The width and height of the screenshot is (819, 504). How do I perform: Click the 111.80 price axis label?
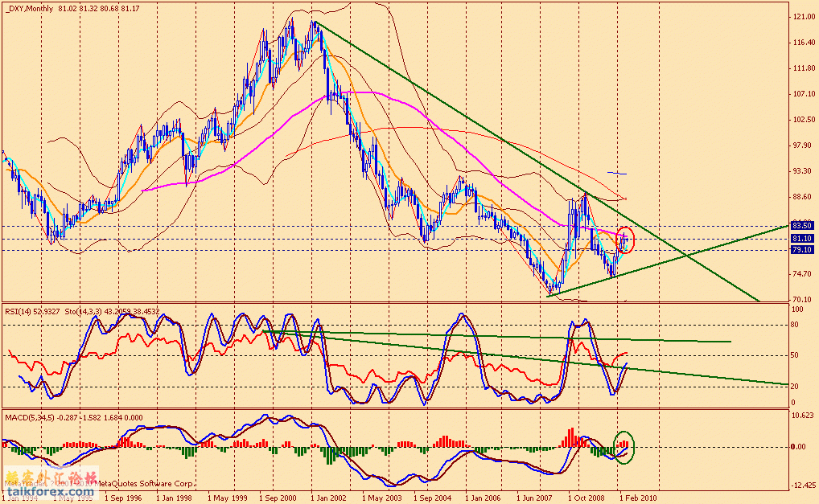point(804,68)
